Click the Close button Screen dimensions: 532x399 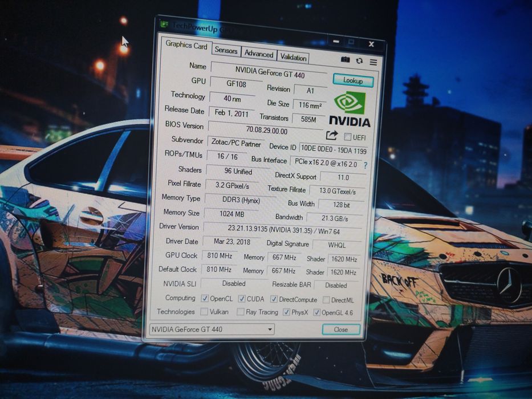click(340, 329)
